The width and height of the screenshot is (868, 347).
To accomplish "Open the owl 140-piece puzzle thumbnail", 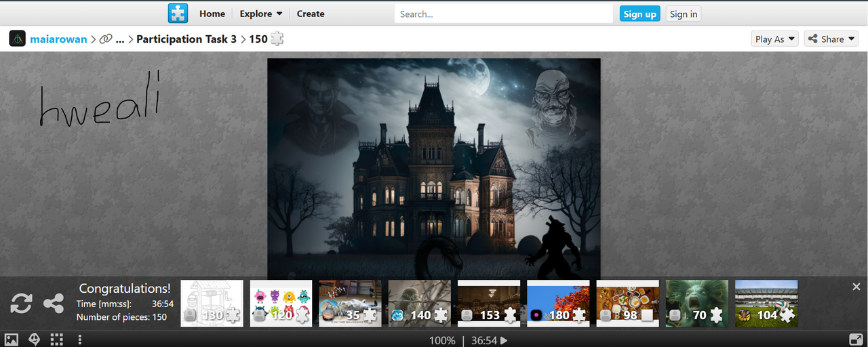I will (419, 304).
